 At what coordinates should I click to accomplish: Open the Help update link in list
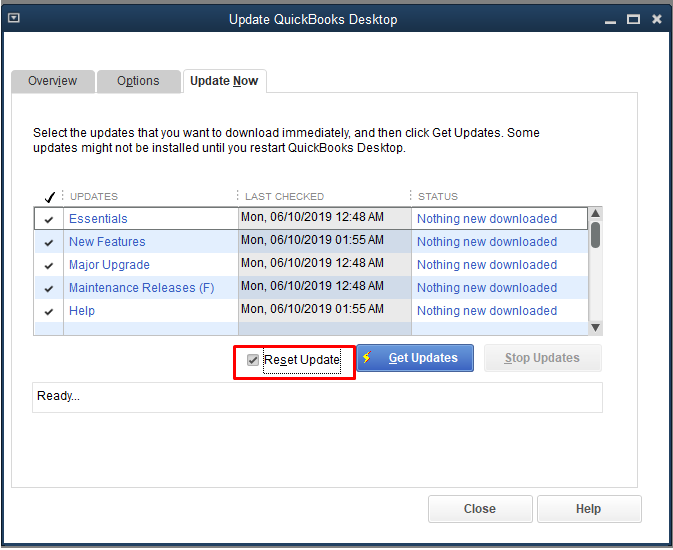[82, 311]
